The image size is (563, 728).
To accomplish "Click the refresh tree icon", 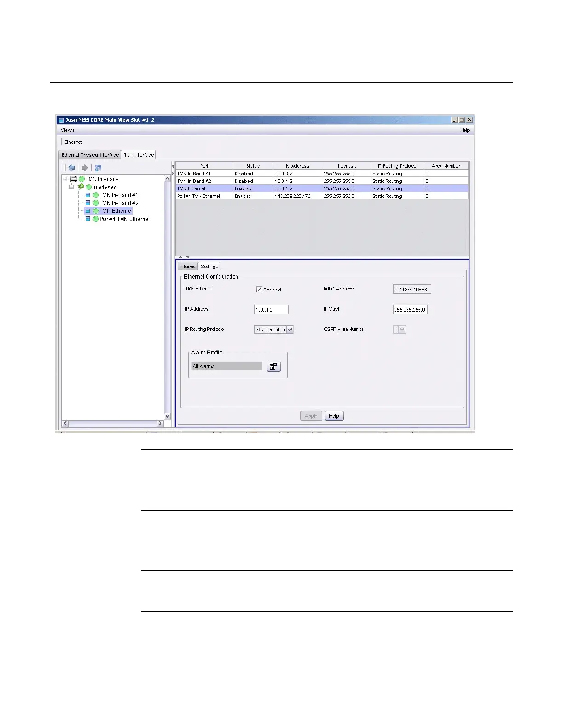I will coord(98,168).
